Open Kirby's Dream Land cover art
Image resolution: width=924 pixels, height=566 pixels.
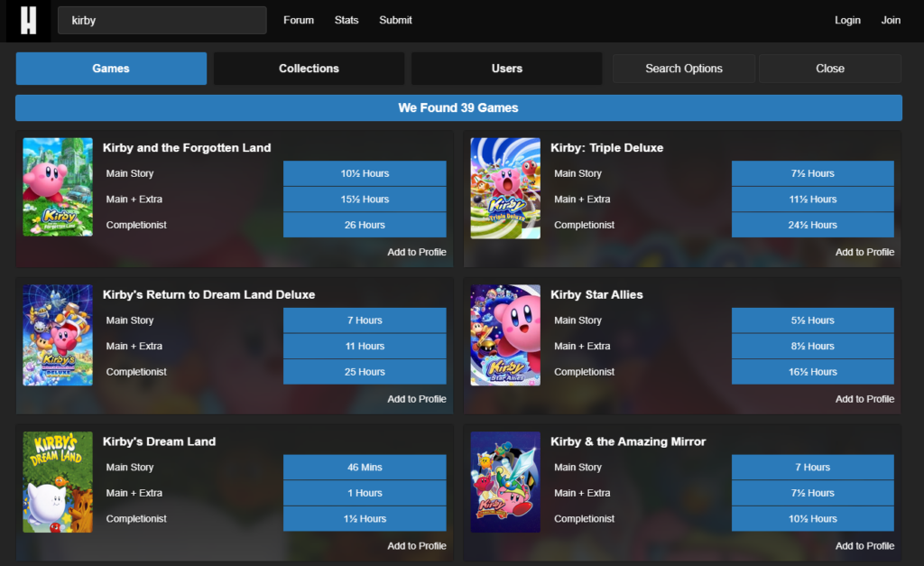[x=58, y=482]
